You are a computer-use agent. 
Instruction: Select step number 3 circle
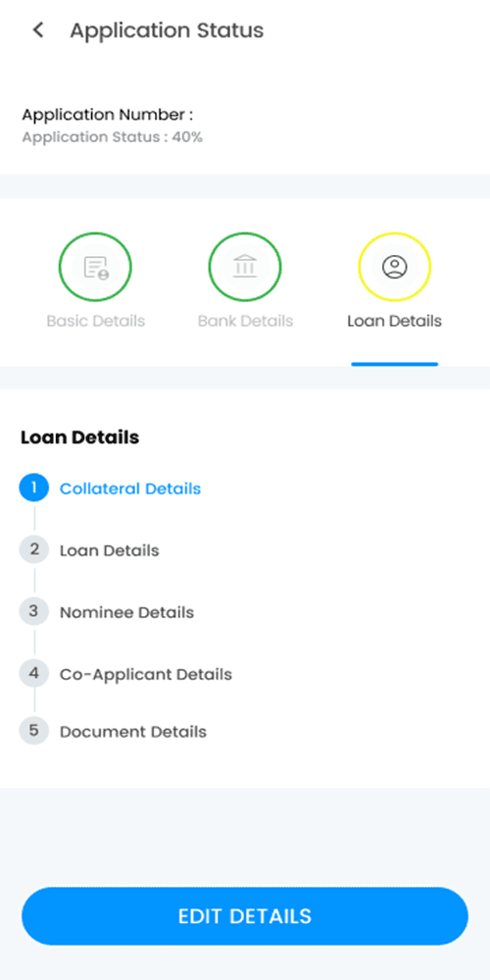[x=34, y=611]
